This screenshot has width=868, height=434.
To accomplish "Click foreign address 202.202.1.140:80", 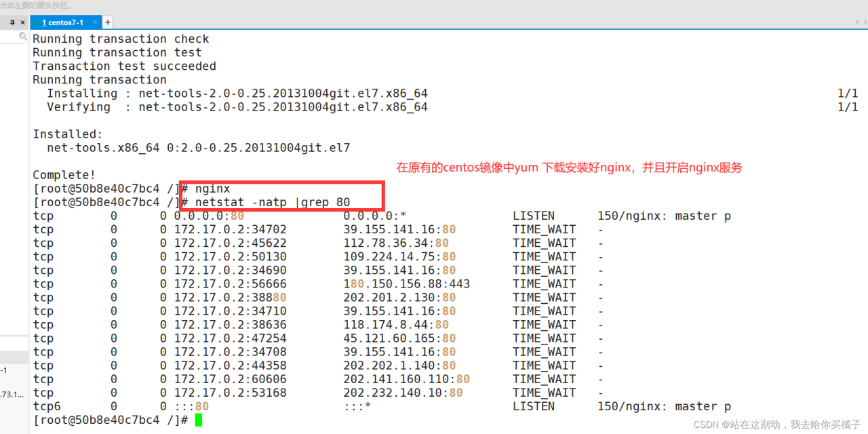I will coord(399,365).
